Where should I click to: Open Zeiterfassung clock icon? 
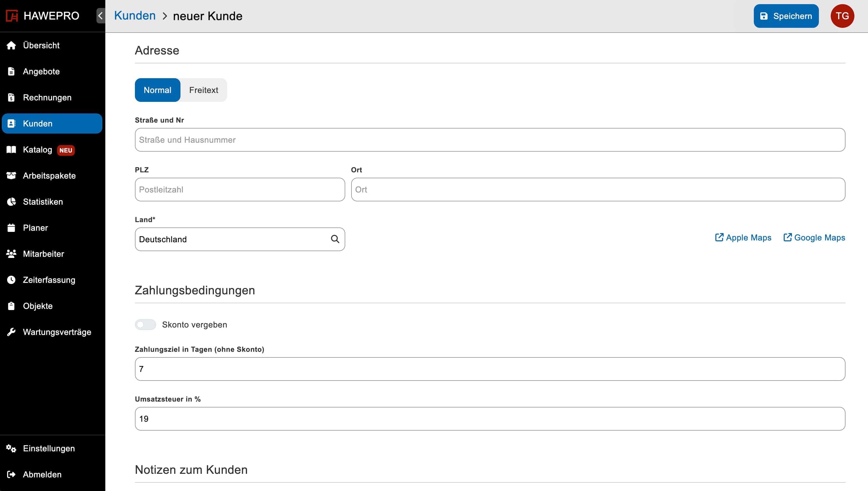tap(11, 280)
